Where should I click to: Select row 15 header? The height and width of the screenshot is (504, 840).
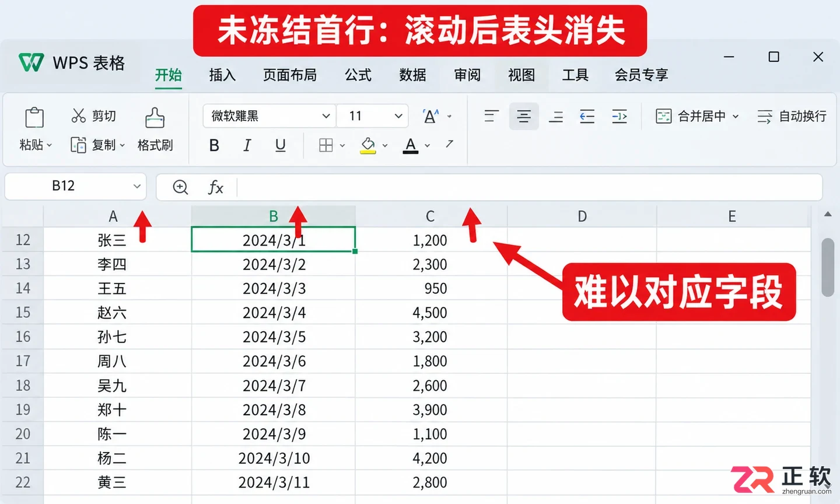23,313
